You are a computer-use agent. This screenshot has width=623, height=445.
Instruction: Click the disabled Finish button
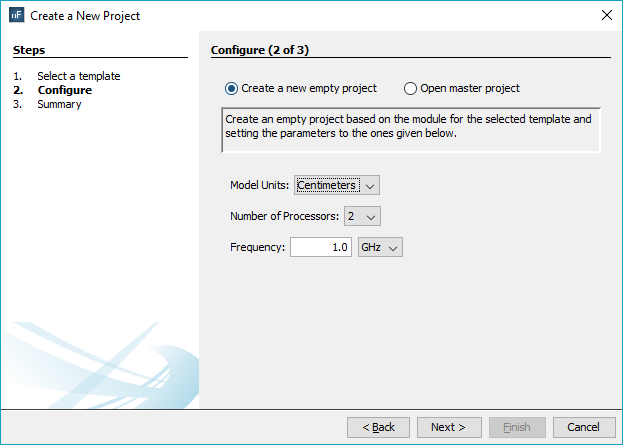[x=517, y=427]
